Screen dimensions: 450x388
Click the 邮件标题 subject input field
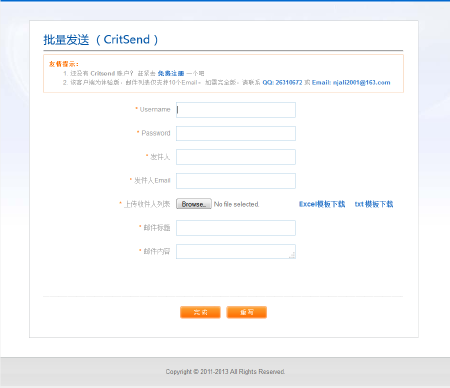pos(236,228)
